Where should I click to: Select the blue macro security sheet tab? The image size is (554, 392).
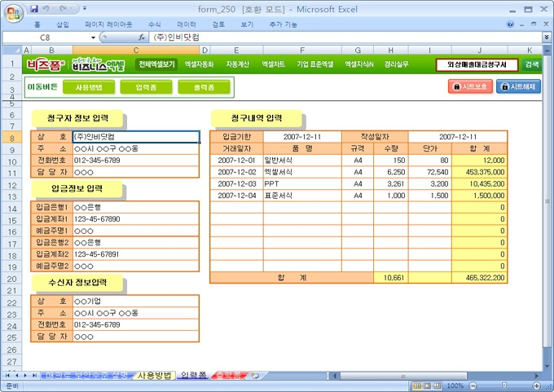coord(86,376)
